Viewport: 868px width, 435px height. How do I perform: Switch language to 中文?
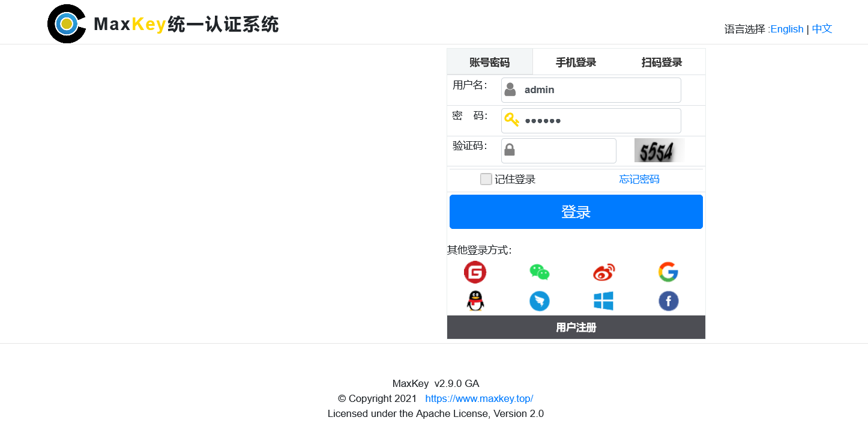[x=822, y=29]
